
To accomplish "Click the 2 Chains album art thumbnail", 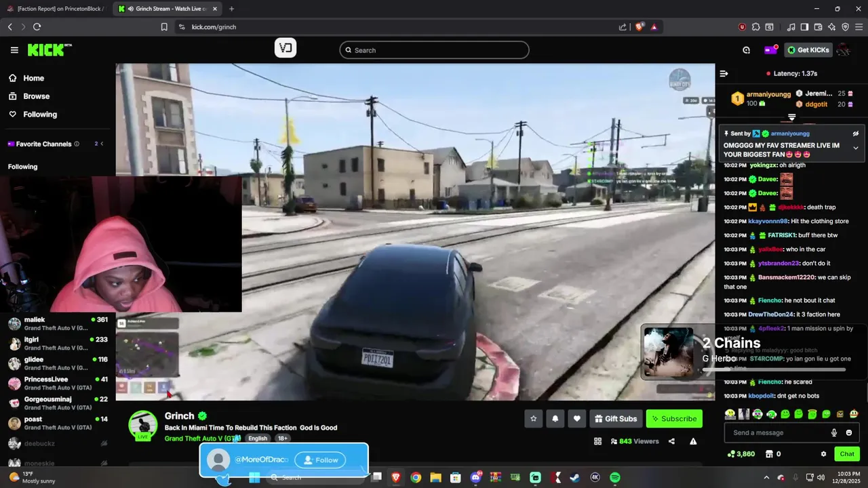I will click(x=668, y=352).
